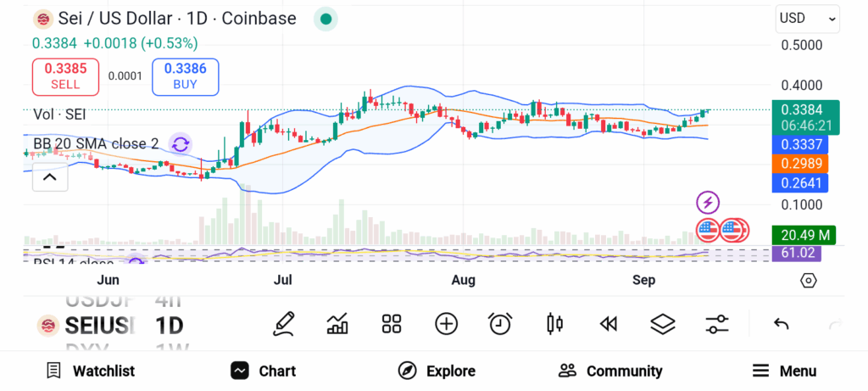Open the drawing tools pencil icon

coord(284,323)
